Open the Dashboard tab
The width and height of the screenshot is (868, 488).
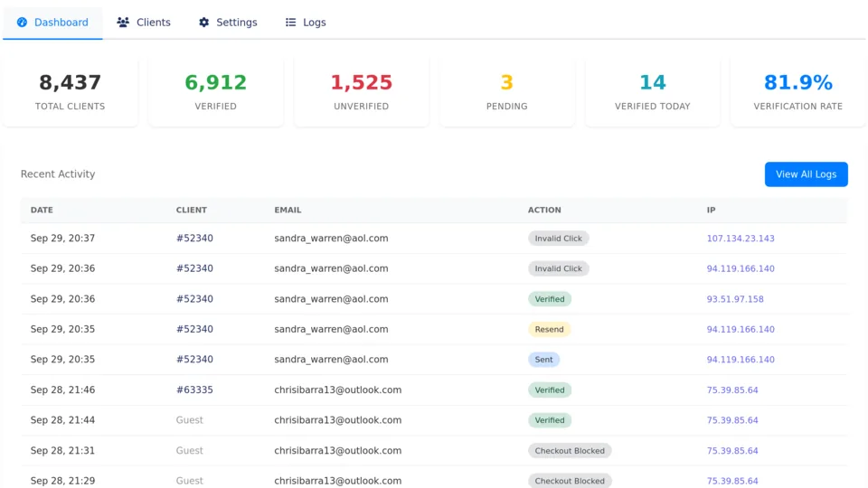52,23
